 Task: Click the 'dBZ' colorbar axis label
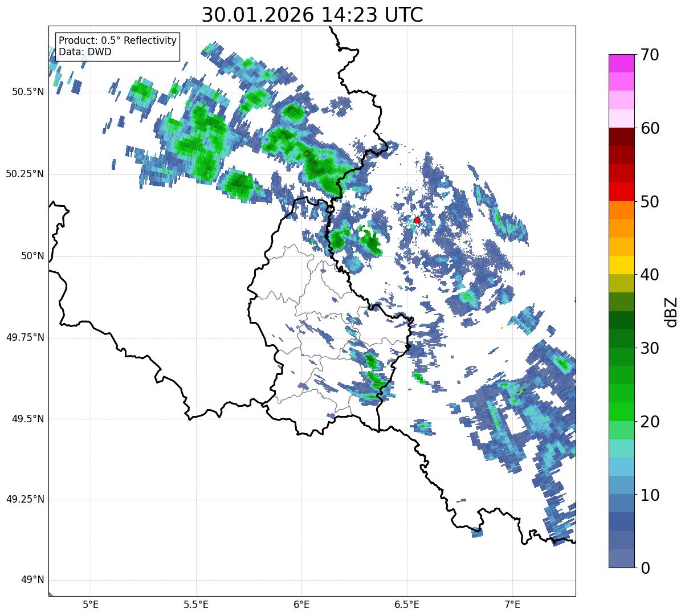pos(671,311)
